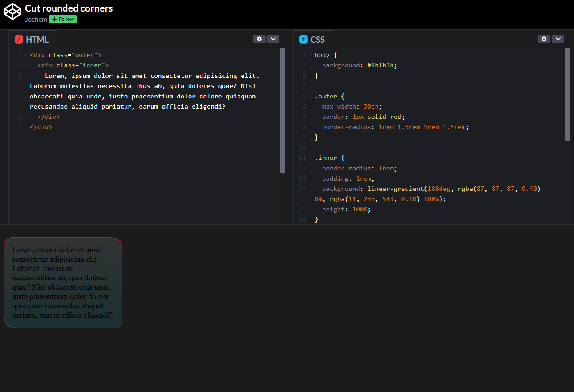Click the blue CSS asterisk icon

303,39
